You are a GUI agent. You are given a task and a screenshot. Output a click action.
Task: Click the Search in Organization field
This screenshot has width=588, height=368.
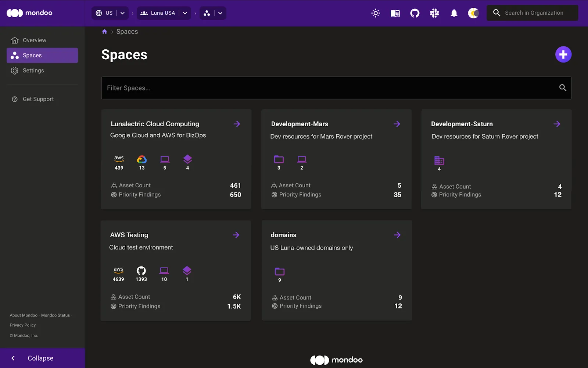coord(532,13)
